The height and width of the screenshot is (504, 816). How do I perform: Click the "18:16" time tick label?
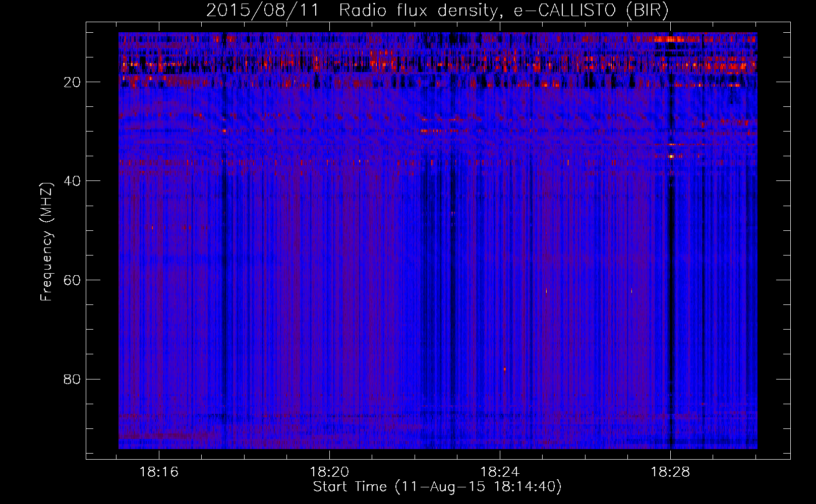tap(159, 472)
